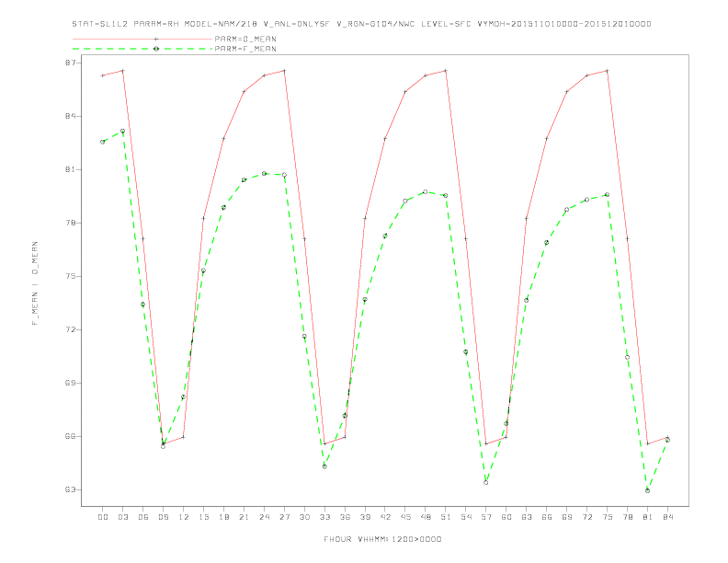Click the 24 forecast hour x-axis label
This screenshot has width=728, height=563.
coord(264,517)
